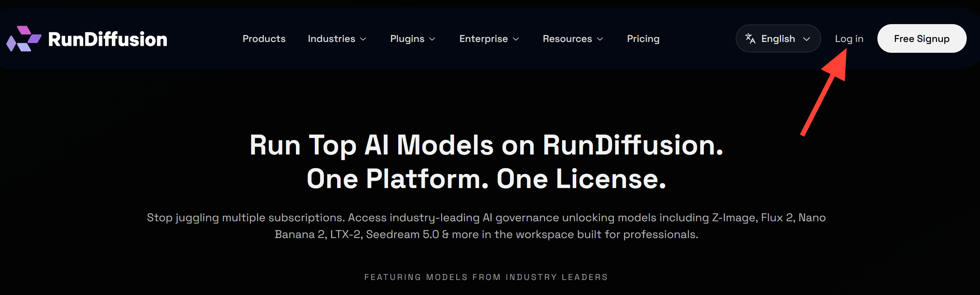980x295 pixels.
Task: Expand the language selector chevron
Action: pyautogui.click(x=807, y=39)
